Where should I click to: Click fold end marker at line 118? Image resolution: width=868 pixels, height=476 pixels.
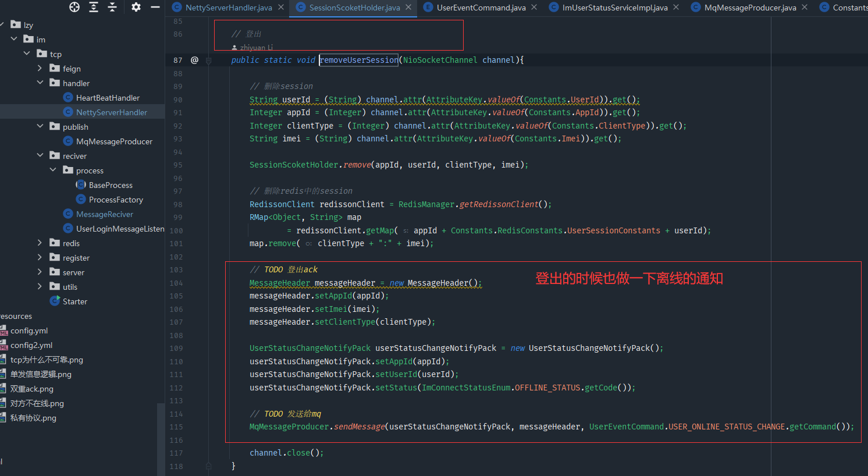tap(208, 466)
